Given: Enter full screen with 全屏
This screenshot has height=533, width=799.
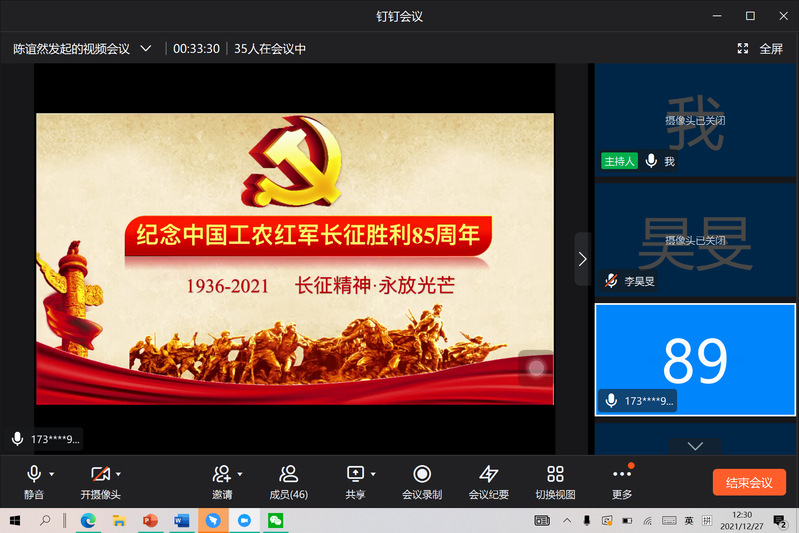Looking at the screenshot, I should [760, 49].
